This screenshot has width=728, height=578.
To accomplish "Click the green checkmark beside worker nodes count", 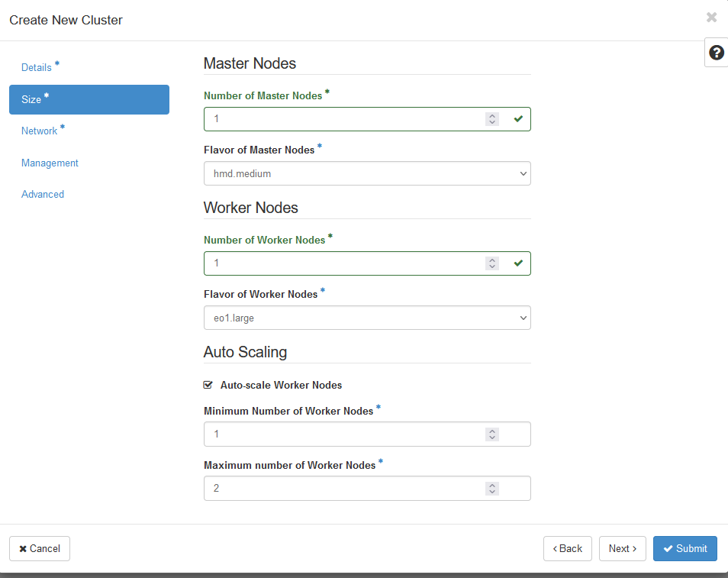I will click(518, 263).
